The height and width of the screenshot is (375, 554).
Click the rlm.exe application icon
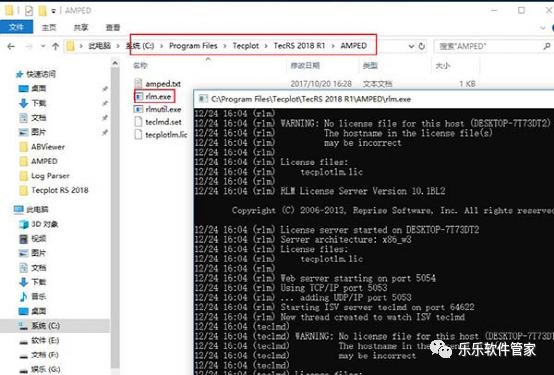pyautogui.click(x=139, y=96)
